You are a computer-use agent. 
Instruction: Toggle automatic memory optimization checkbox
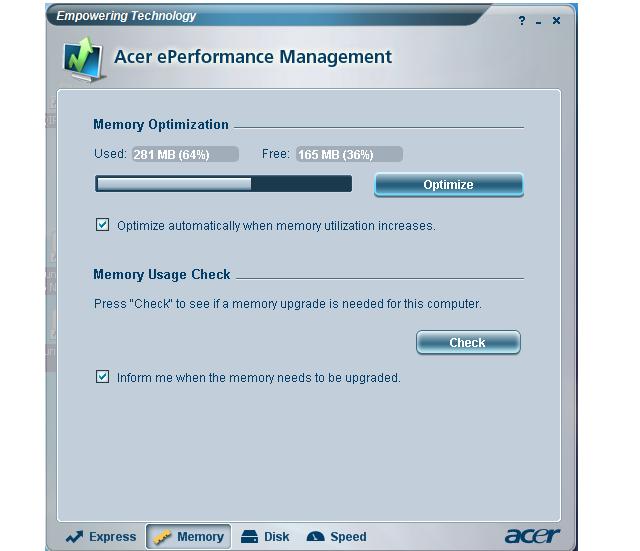(102, 224)
